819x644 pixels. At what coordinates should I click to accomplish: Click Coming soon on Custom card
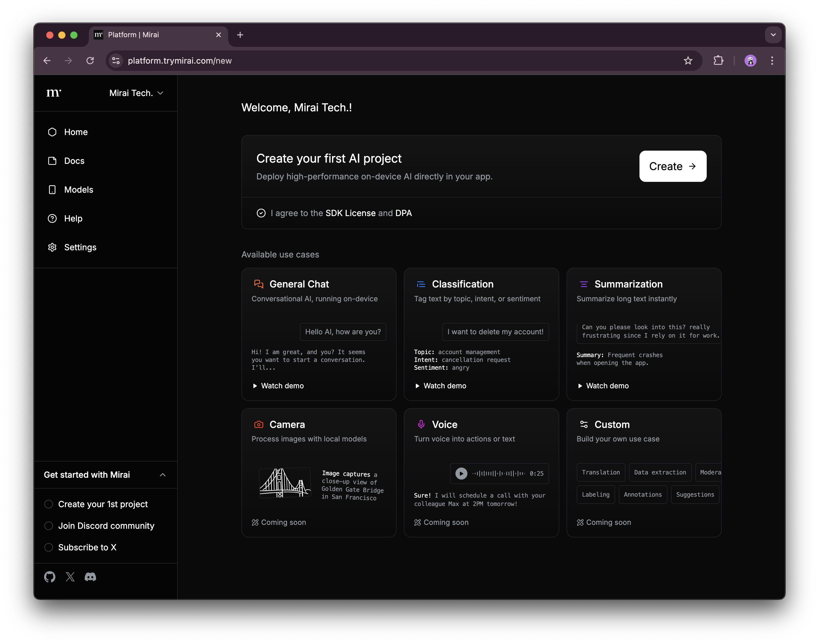pos(604,522)
